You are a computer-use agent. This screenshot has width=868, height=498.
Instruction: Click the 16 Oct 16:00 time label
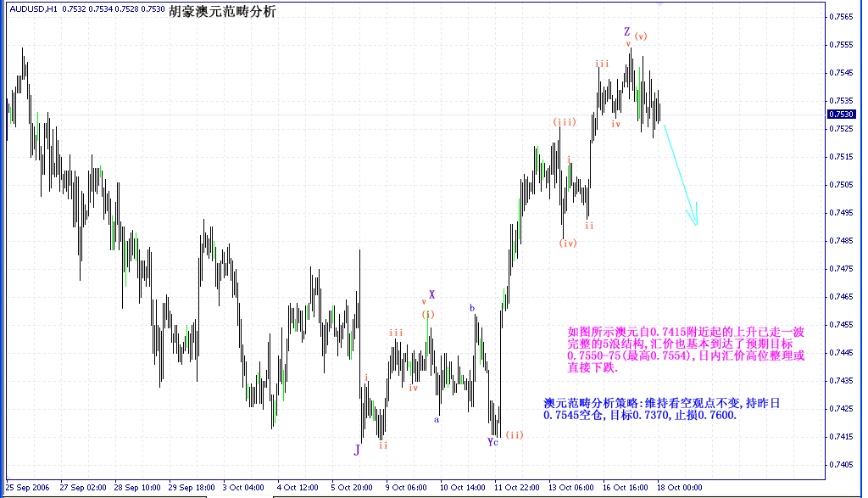(x=626, y=488)
